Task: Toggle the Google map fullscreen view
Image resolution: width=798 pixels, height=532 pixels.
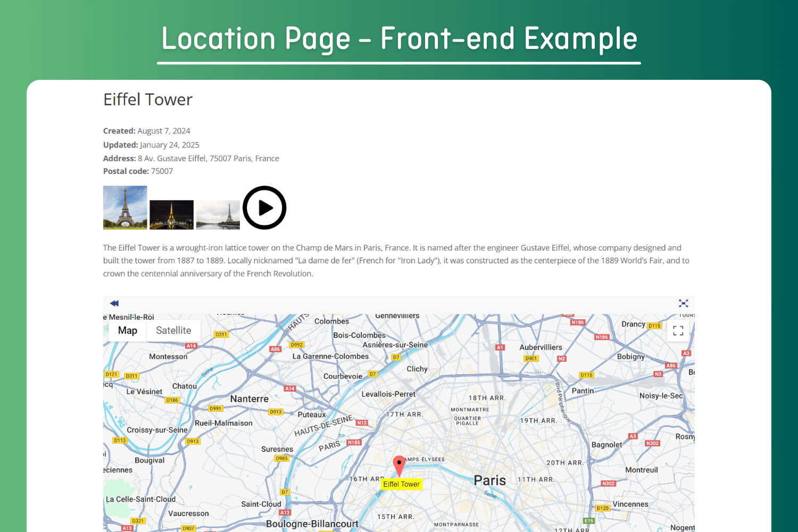Action: (x=678, y=330)
